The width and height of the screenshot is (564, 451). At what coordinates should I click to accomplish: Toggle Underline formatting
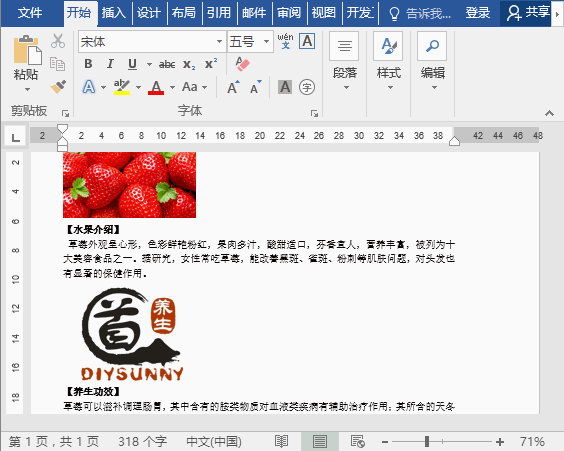[132, 64]
